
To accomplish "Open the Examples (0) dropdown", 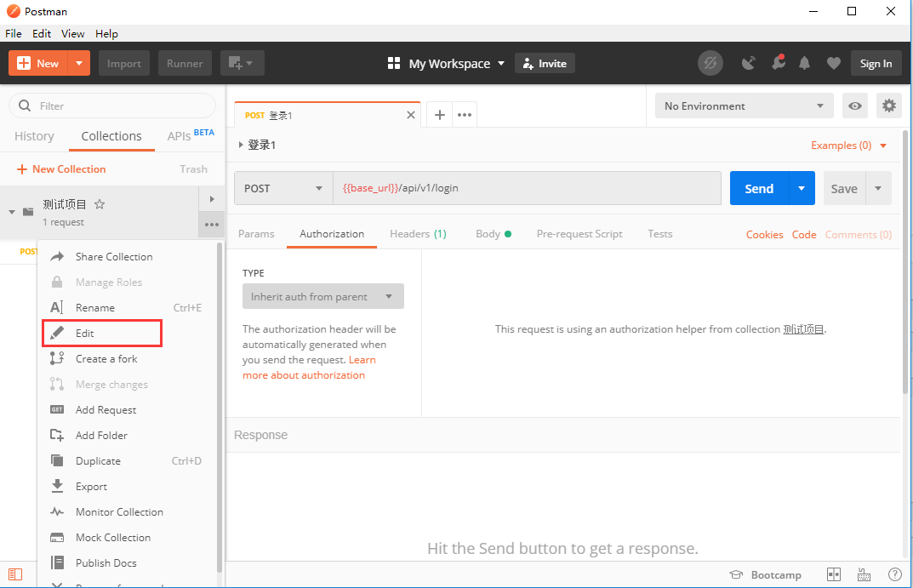I will pyautogui.click(x=849, y=146).
